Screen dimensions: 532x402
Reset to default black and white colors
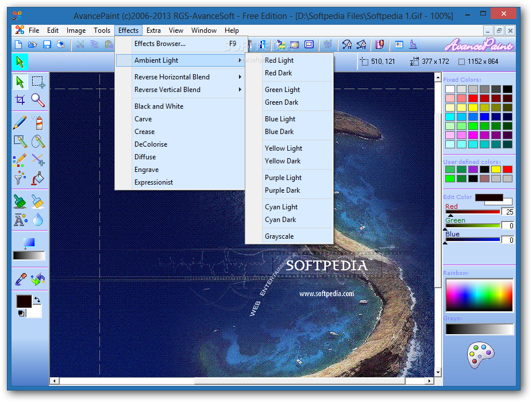coord(21,313)
